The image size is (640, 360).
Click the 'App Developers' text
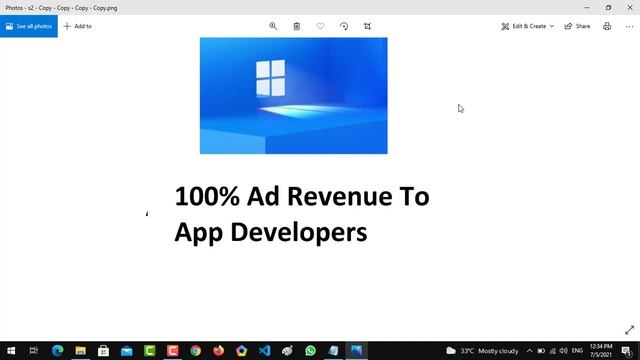271,233
